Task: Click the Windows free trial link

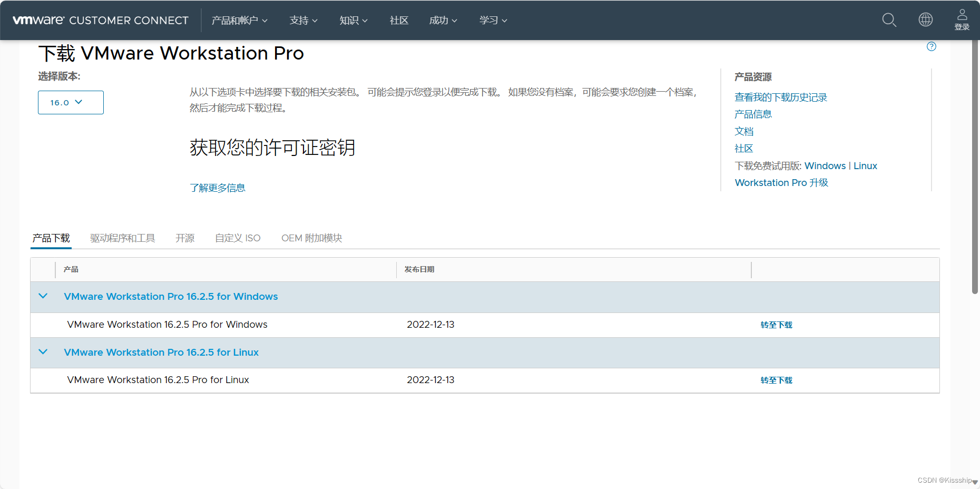Action: tap(825, 166)
